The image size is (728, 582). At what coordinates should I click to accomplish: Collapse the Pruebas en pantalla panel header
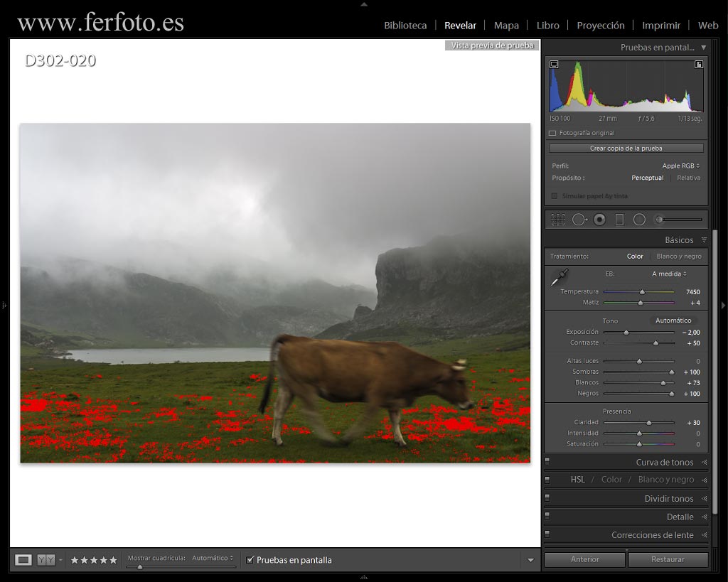pyautogui.click(x=704, y=48)
